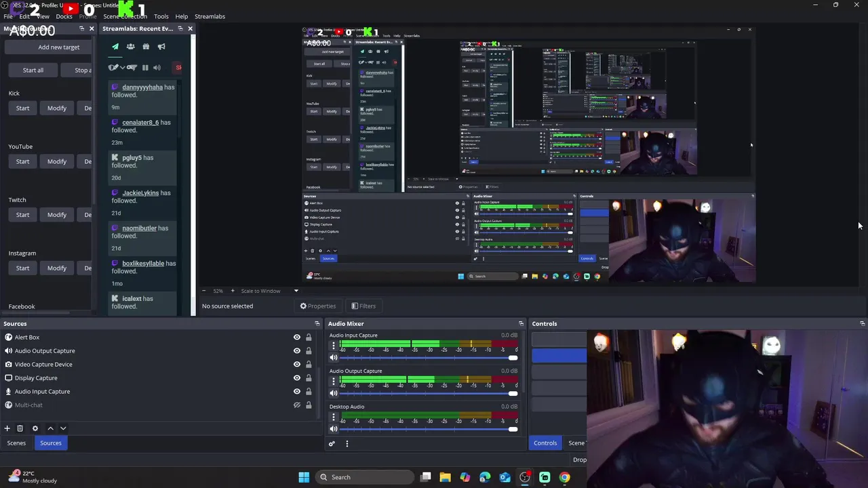The image size is (868, 488).
Task: Mute Audio Input Capture speaker icon
Action: [x=334, y=357]
